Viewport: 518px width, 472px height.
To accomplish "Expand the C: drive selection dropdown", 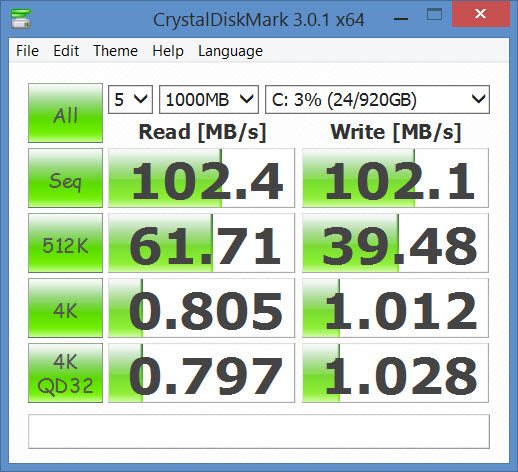I will pos(377,100).
